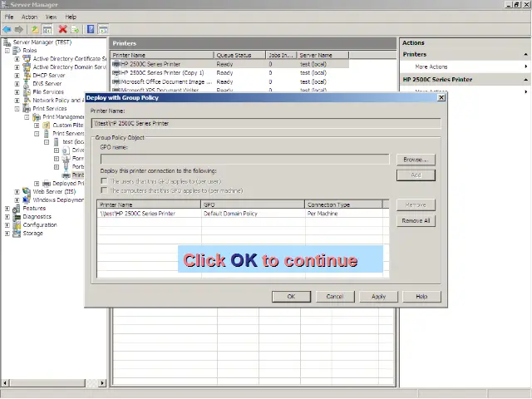Click the blue Back arrow toolbar icon
The width and height of the screenshot is (532, 399).
pyautogui.click(x=7, y=30)
